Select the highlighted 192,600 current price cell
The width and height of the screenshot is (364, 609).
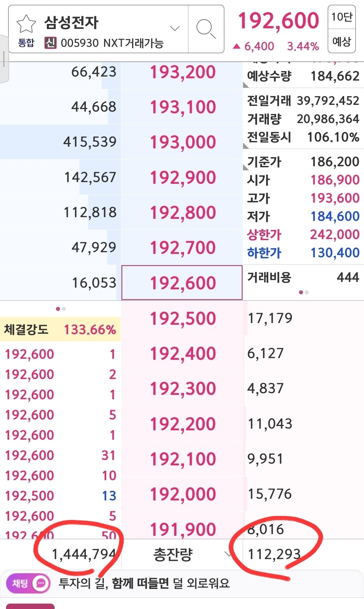[x=182, y=283]
